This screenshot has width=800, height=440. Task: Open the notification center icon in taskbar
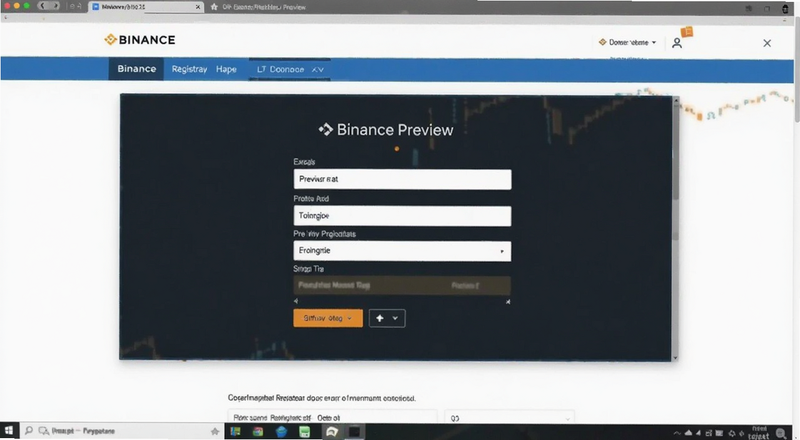click(x=781, y=433)
